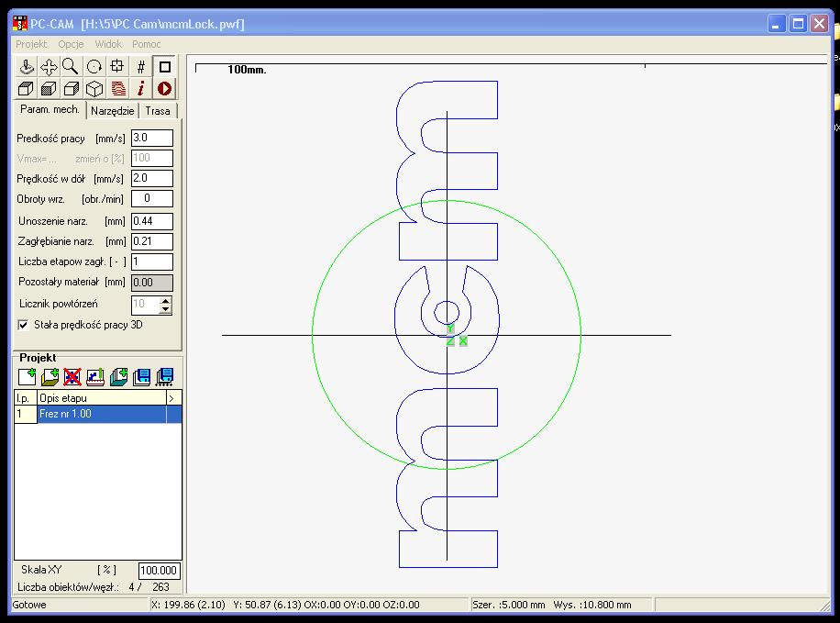Viewport: 840px width, 623px height.
Task: Maximize the PC-CAM window
Action: (x=798, y=24)
